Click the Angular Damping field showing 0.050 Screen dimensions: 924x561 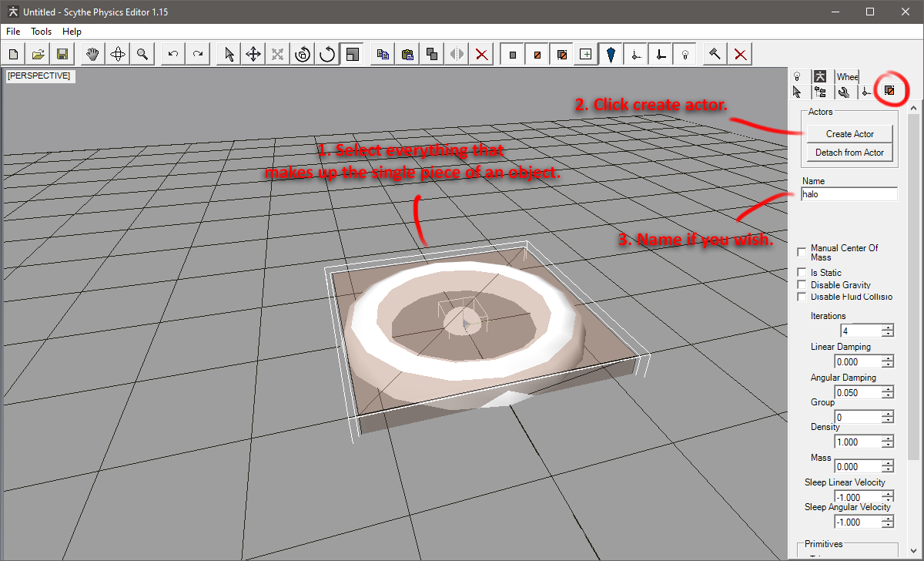tap(858, 392)
